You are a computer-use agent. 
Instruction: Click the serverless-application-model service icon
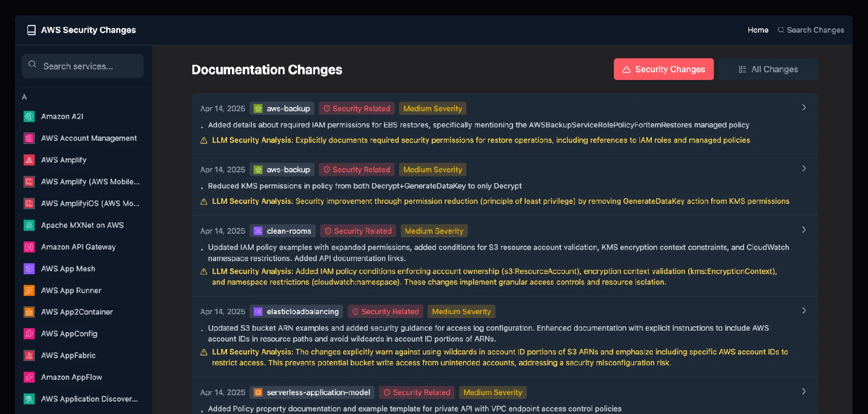coord(258,392)
